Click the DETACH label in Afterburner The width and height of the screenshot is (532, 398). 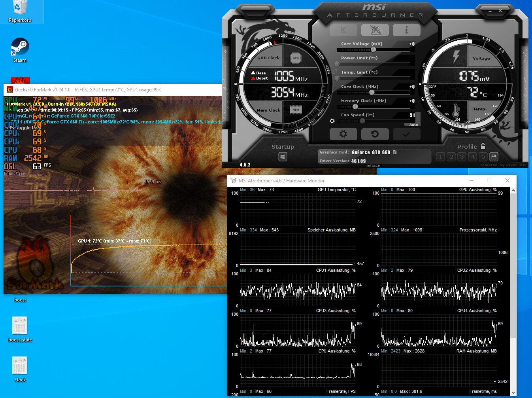(x=373, y=166)
